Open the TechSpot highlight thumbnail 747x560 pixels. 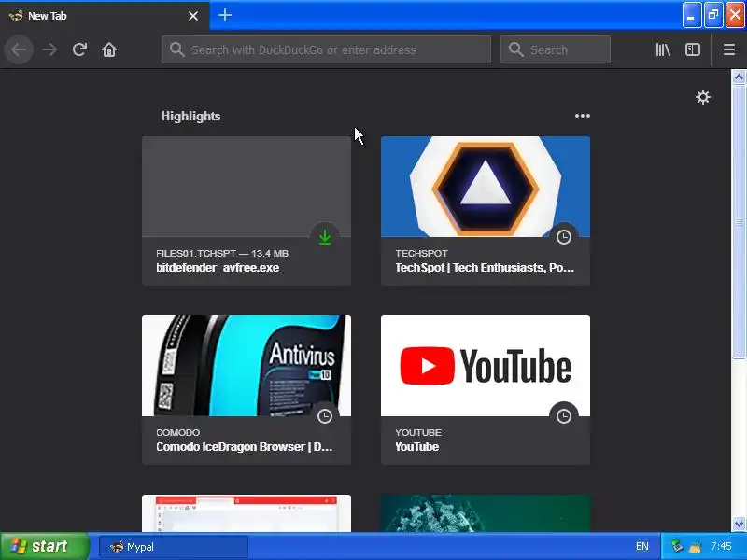[486, 187]
